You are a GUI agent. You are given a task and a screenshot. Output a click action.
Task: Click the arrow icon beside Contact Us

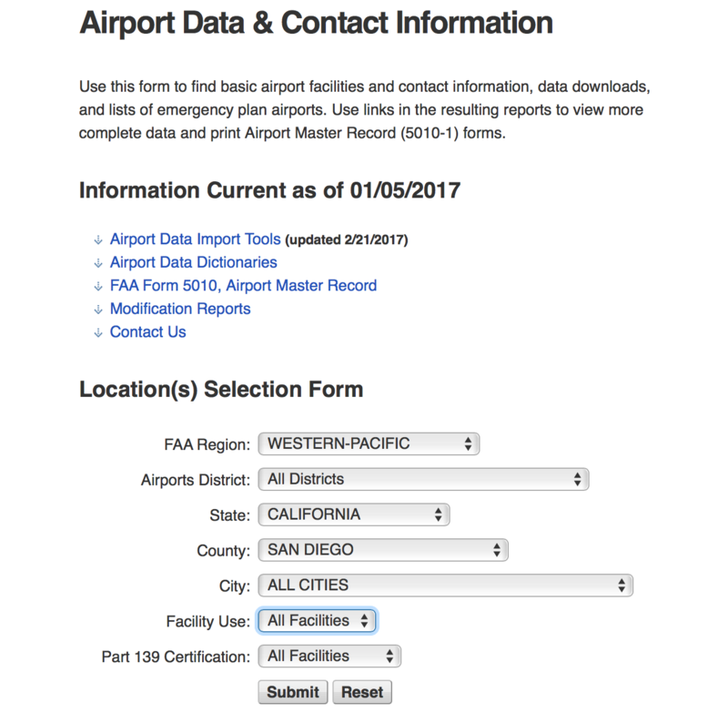97,333
